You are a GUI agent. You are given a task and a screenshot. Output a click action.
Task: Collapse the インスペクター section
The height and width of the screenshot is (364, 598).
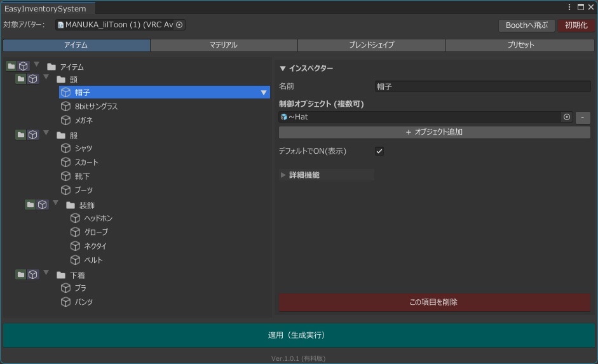(283, 69)
